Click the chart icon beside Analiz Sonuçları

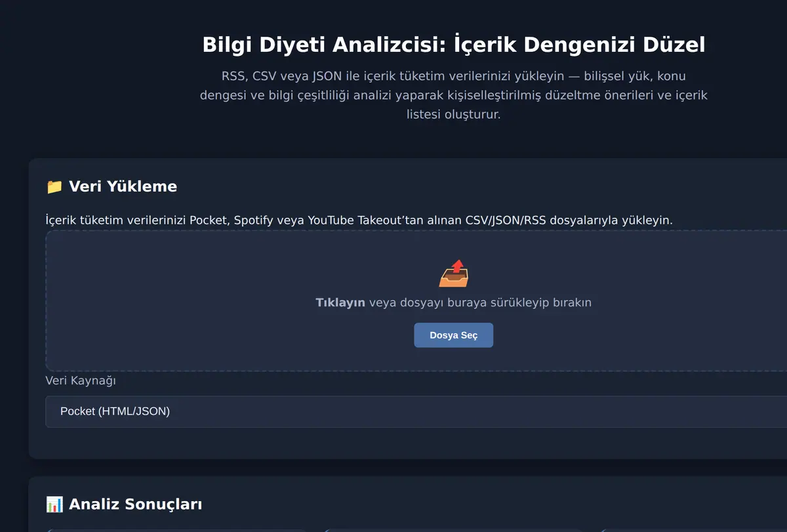pyautogui.click(x=54, y=504)
